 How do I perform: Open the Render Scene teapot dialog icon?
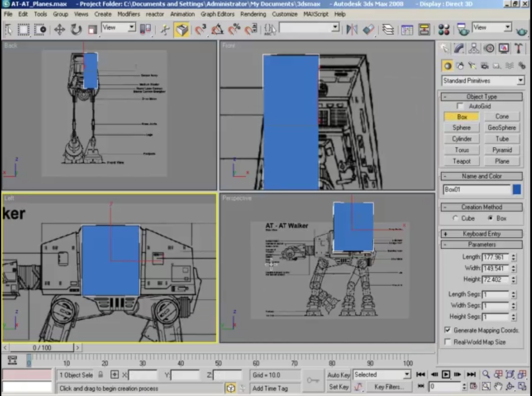click(463, 30)
